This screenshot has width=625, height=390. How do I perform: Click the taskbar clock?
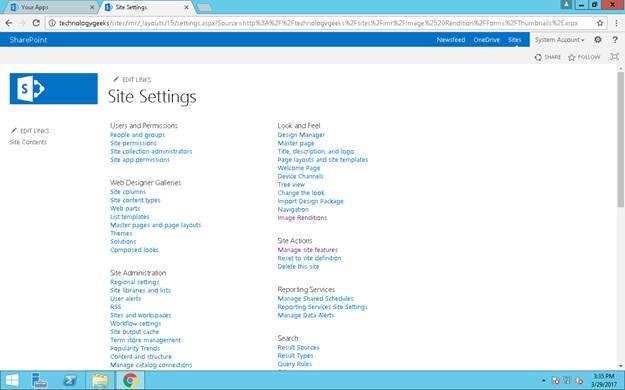click(x=603, y=380)
